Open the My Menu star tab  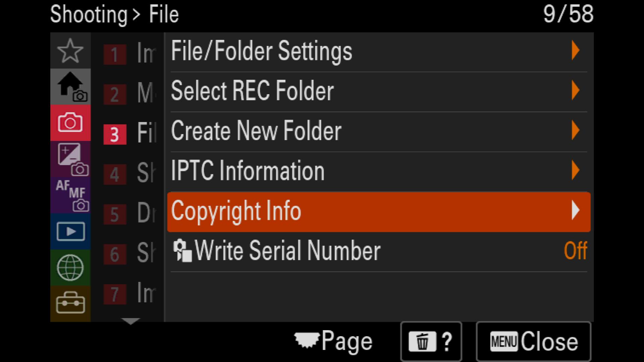70,51
